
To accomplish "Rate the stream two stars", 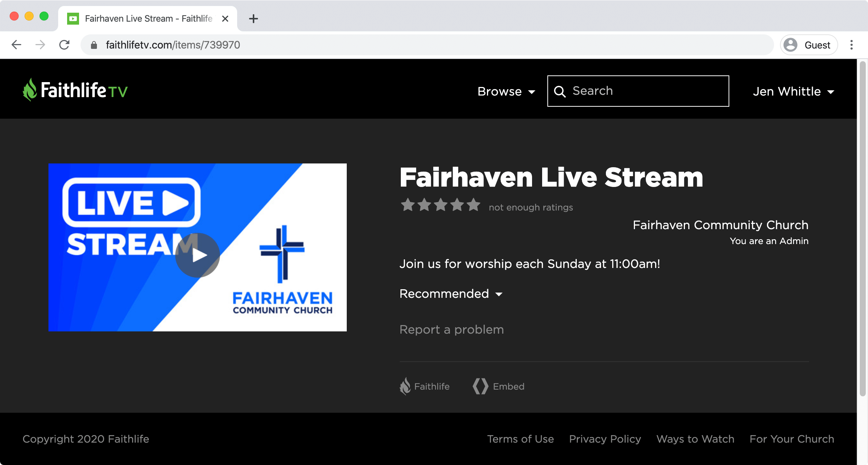I will point(424,205).
